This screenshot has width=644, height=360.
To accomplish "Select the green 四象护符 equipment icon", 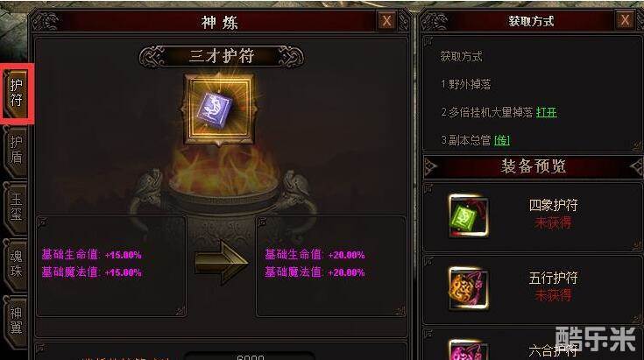I will pos(468,216).
